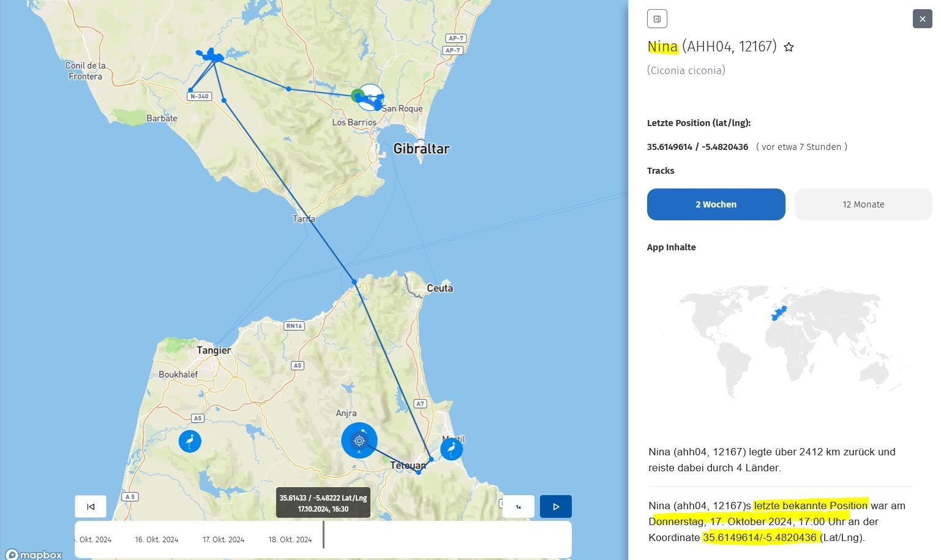The width and height of the screenshot is (941, 560).
Task: Click the timeline playhead position bar
Action: 323,535
